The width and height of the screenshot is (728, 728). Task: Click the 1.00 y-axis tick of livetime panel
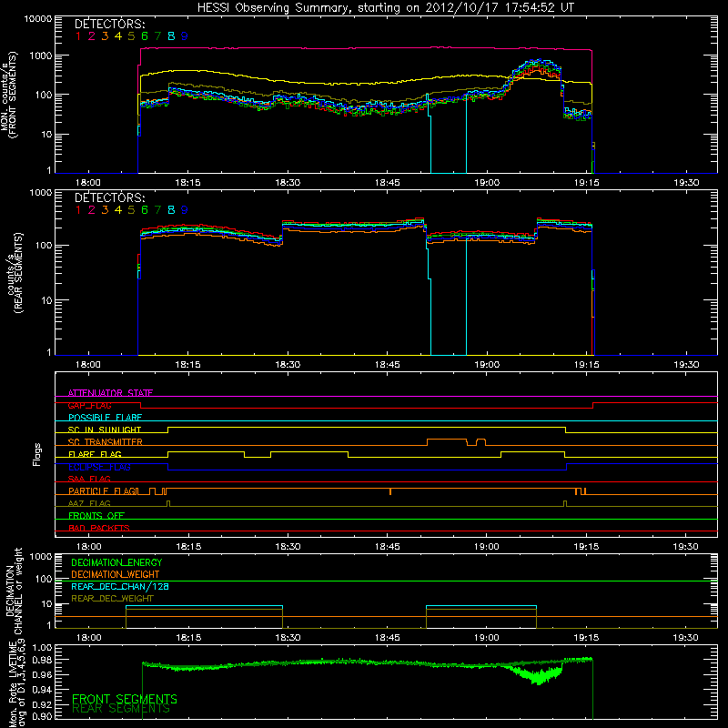point(43,648)
